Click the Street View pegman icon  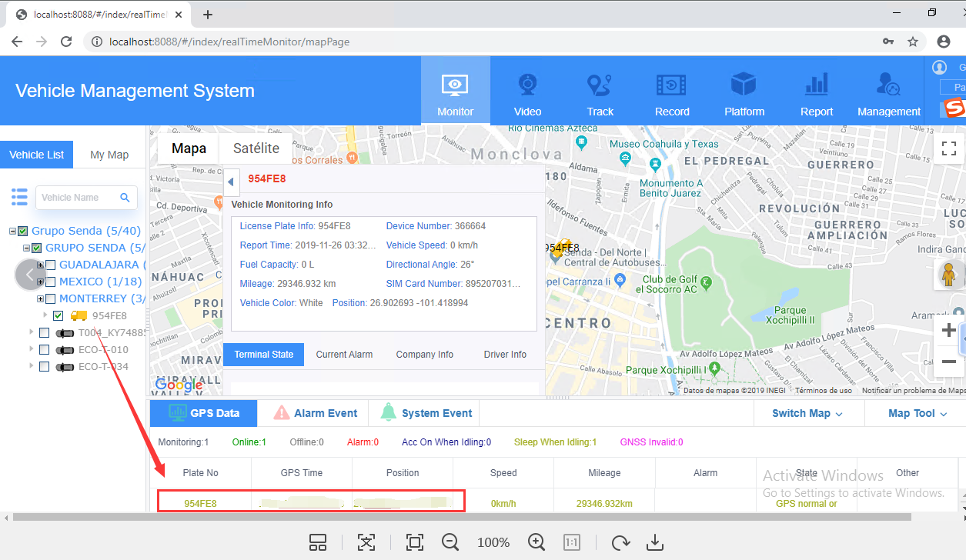click(949, 274)
